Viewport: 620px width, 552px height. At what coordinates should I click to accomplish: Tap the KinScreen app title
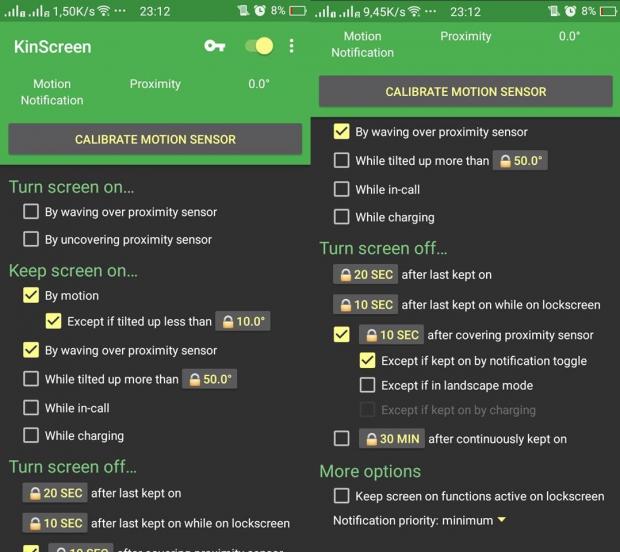[x=52, y=47]
